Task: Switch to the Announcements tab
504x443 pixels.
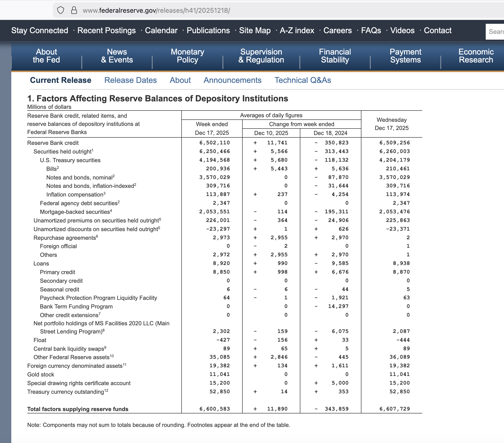Action: click(232, 80)
